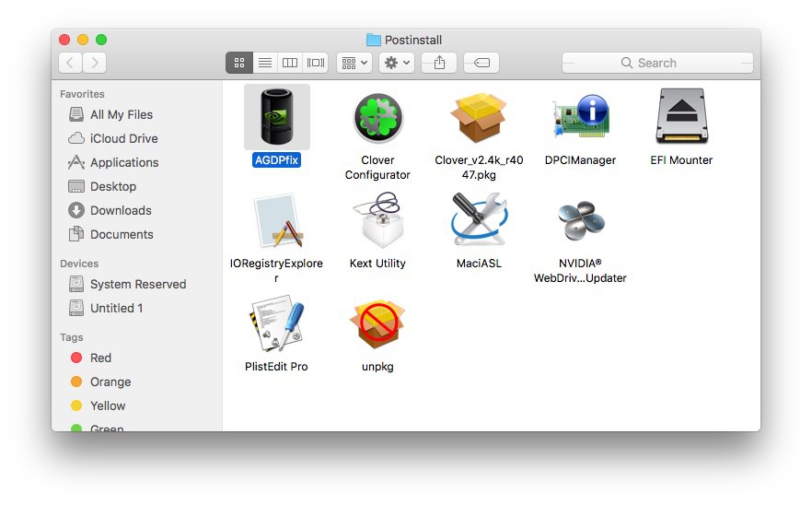
Task: Switch to column view
Action: pos(290,63)
